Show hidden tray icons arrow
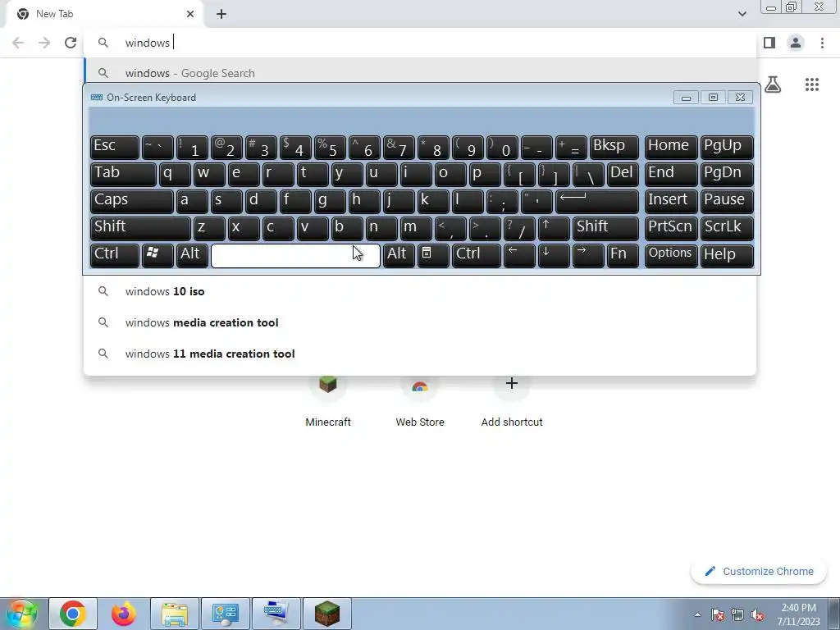The height and width of the screenshot is (630, 840). pos(697,614)
